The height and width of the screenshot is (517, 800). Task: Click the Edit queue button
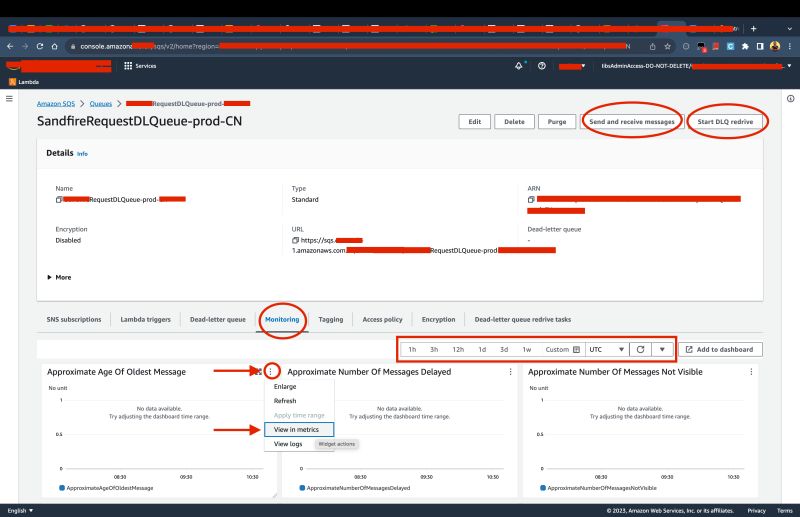474,122
